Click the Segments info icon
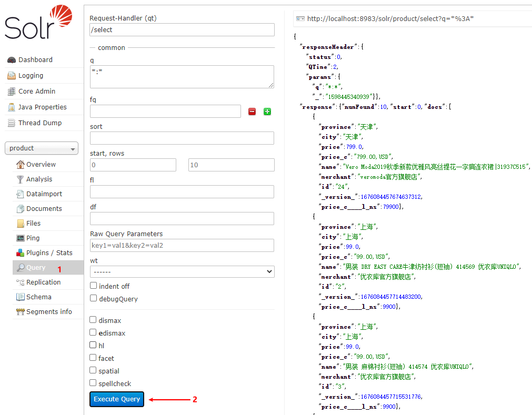Viewport: 532px width, 415px height. pyautogui.click(x=21, y=312)
